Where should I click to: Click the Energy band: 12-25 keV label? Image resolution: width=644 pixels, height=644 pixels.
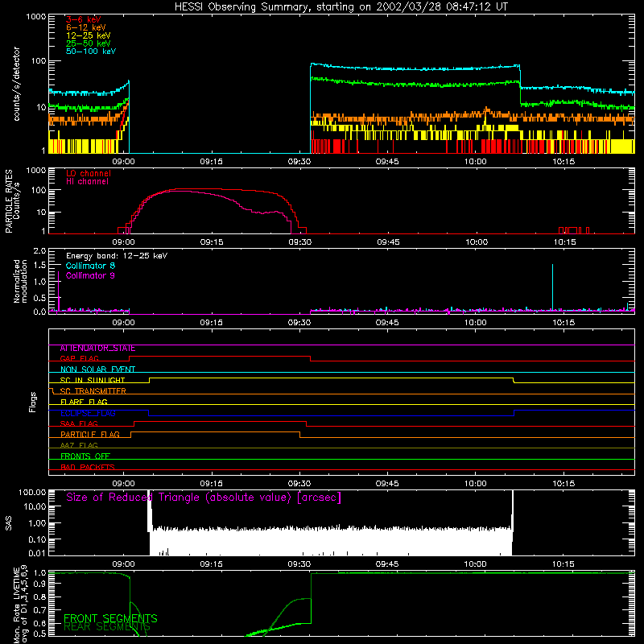[117, 256]
